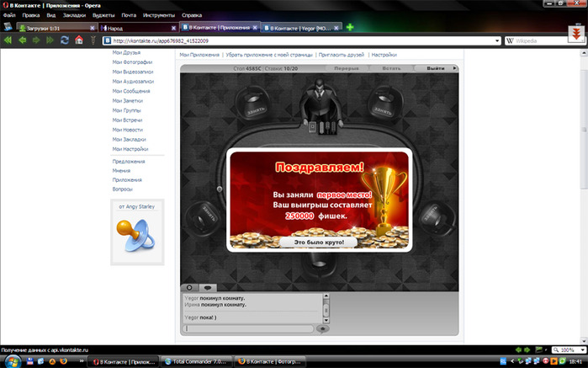Open the Вид menu

tap(51, 15)
